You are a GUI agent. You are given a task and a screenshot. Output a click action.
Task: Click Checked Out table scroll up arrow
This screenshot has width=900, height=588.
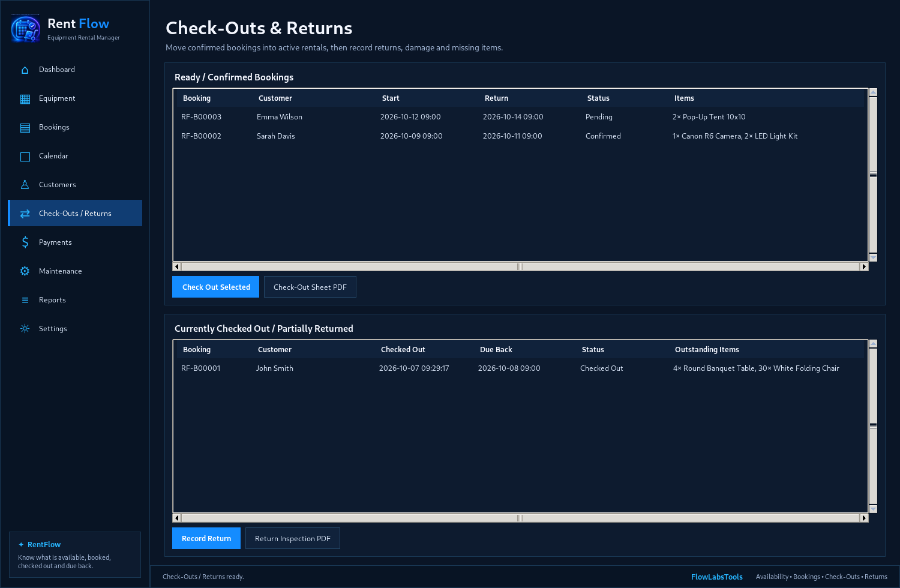[x=873, y=344]
